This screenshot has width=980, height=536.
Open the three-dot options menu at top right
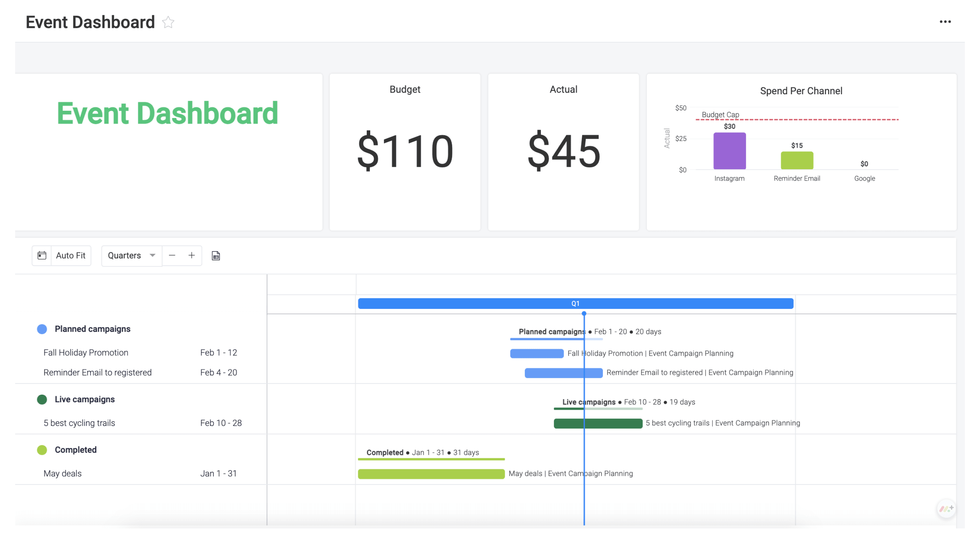[945, 22]
